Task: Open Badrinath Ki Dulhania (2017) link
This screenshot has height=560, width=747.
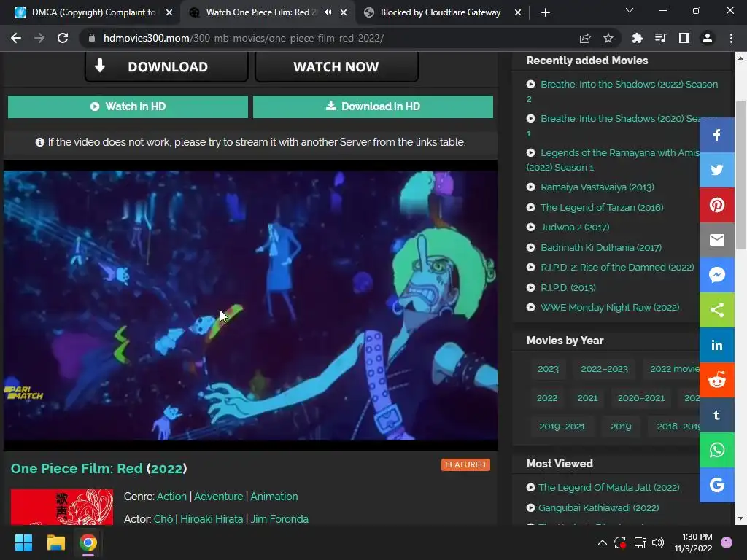Action: click(601, 247)
